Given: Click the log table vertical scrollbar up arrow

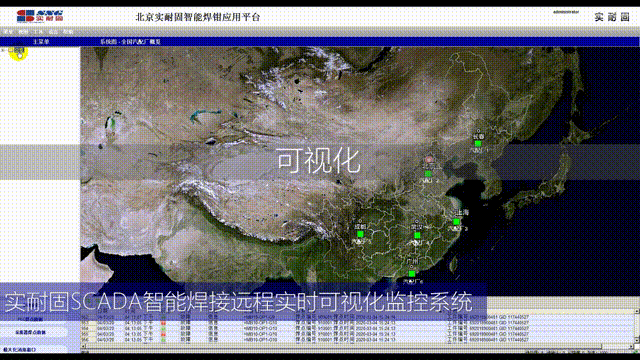Looking at the screenshot, I should click(x=637, y=311).
